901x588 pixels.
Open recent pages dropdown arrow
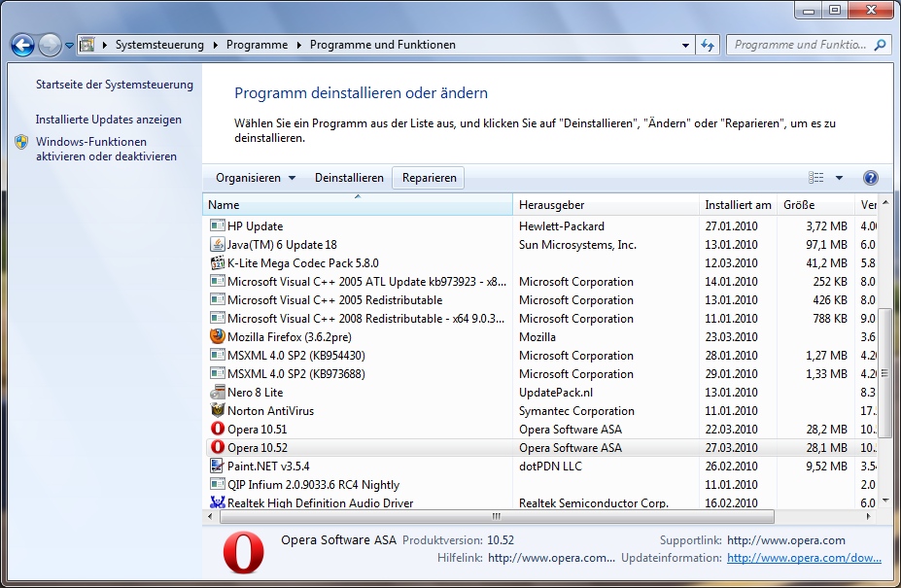point(69,46)
